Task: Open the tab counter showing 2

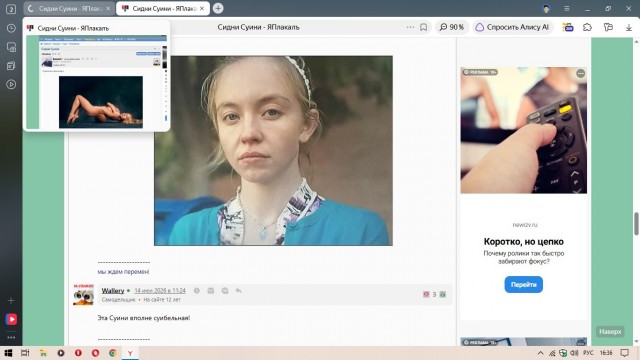Action: [11, 9]
